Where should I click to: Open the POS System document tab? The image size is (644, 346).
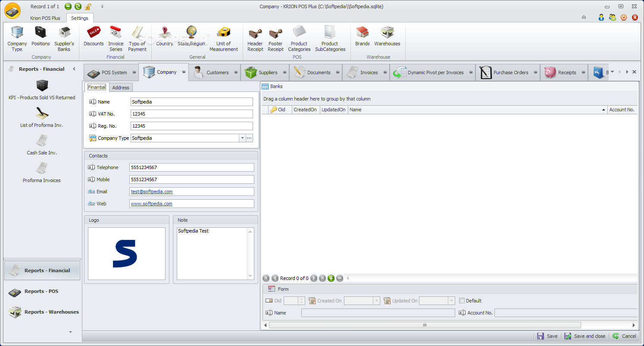111,72
